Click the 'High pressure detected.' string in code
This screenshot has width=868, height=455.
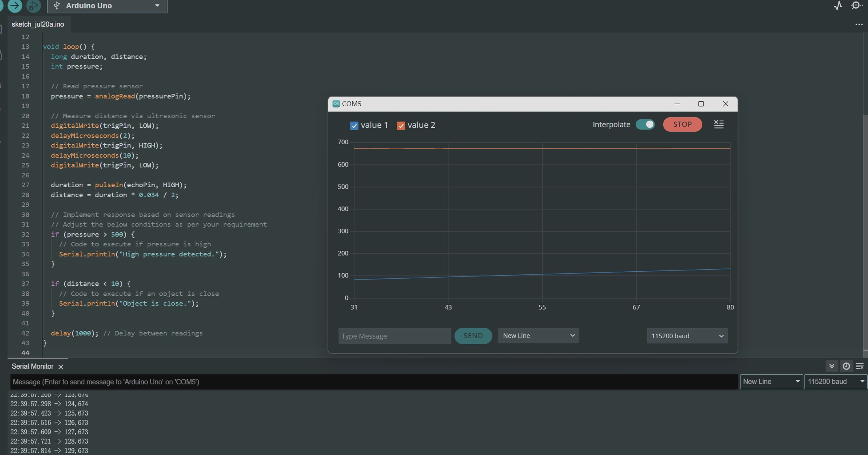click(x=169, y=254)
